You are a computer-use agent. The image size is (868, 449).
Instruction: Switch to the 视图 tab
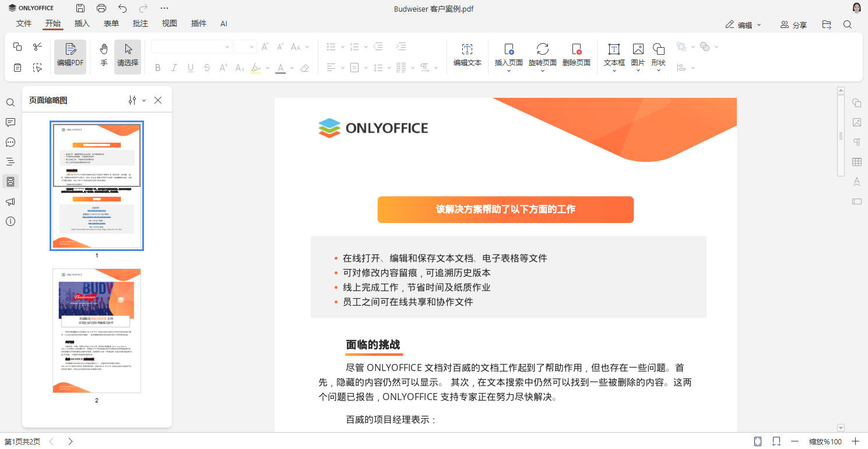pos(170,23)
